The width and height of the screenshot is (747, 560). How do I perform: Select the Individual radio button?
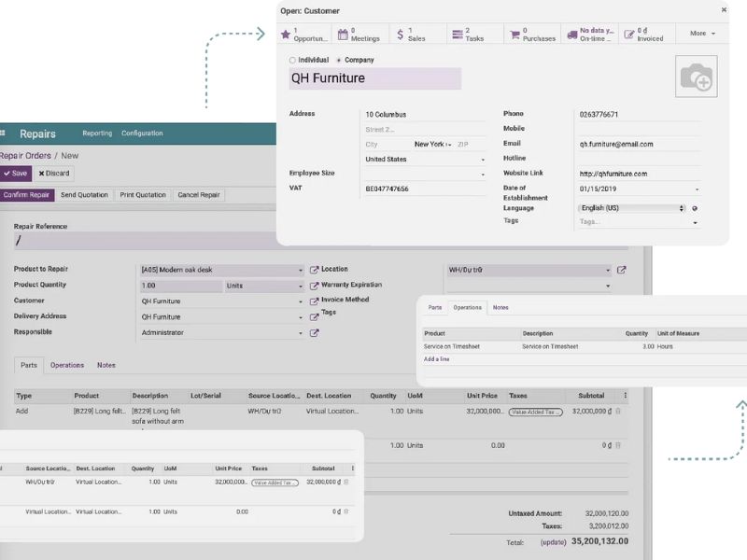pos(292,60)
